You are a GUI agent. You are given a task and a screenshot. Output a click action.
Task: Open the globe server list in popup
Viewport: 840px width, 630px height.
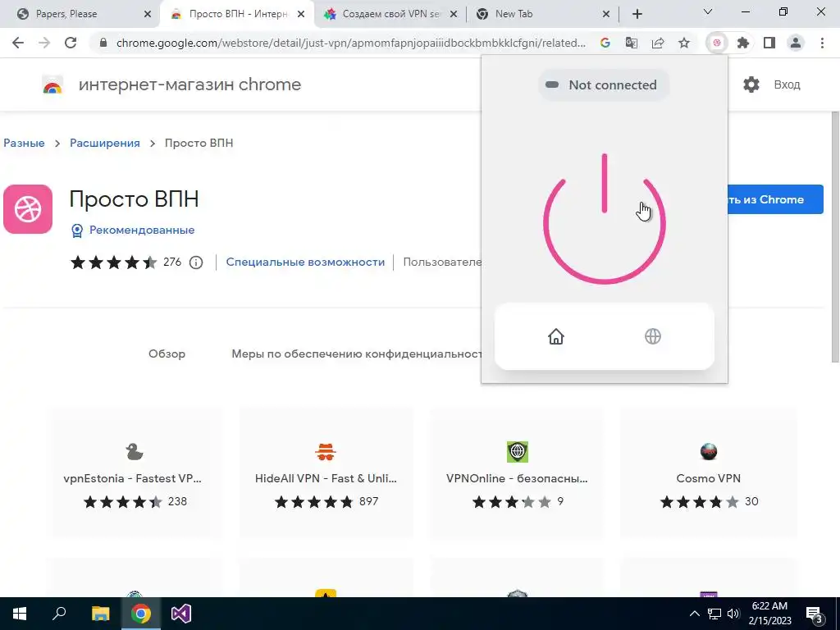point(652,336)
